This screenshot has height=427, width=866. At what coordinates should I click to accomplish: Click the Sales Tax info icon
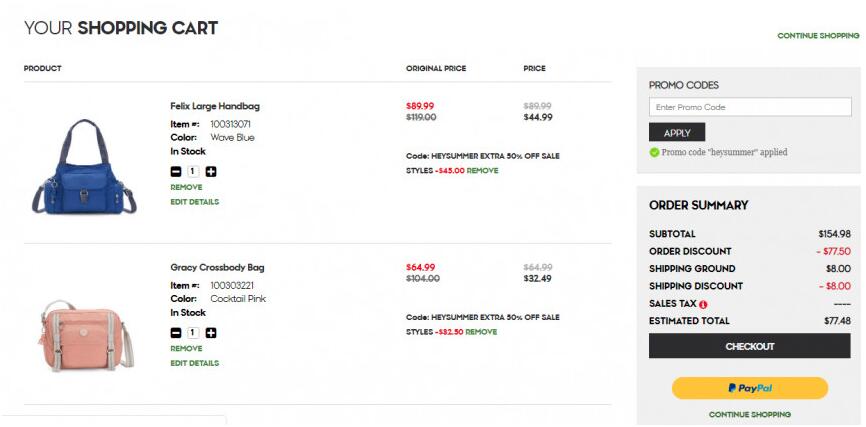[x=703, y=304]
